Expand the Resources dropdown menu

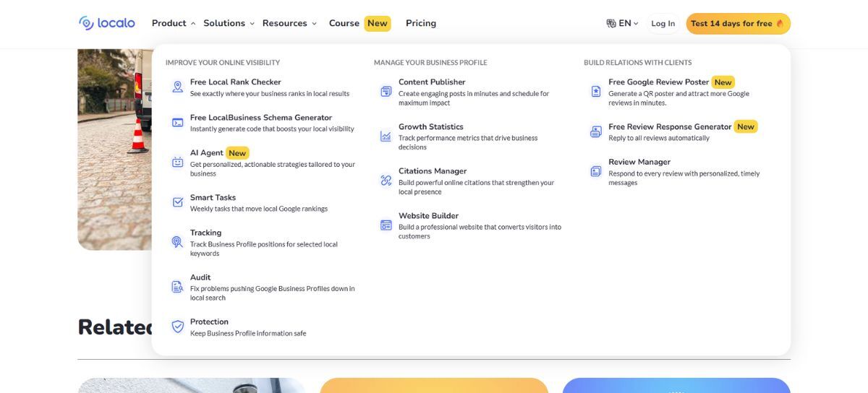289,23
